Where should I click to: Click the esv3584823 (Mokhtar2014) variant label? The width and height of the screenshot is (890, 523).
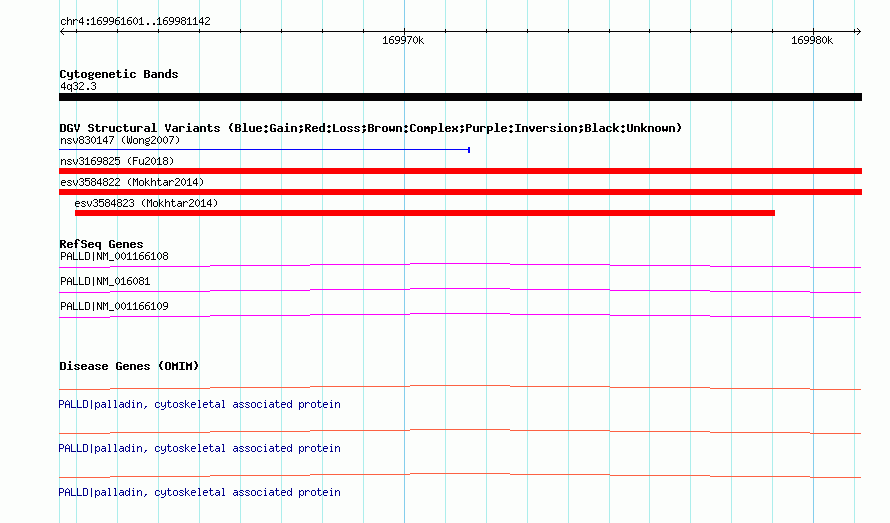click(x=146, y=203)
